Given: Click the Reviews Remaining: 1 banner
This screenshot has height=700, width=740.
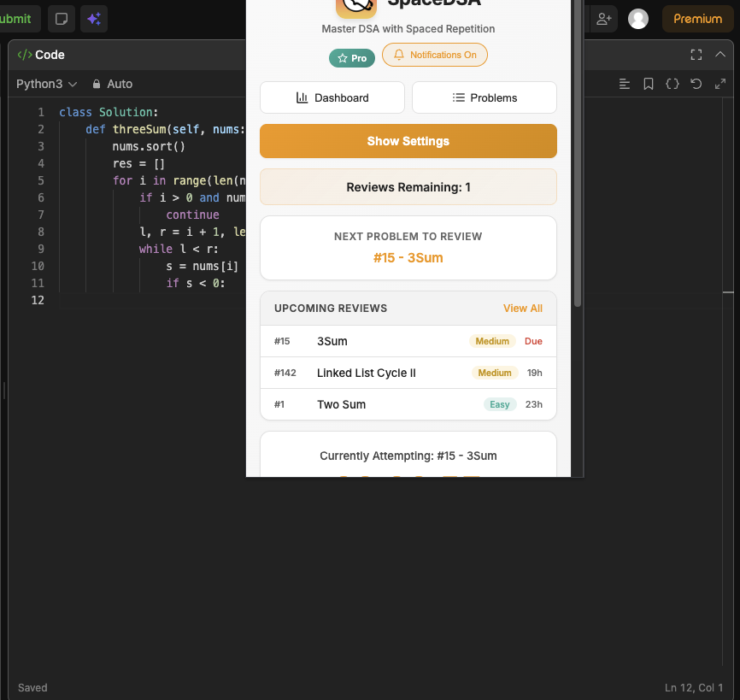Looking at the screenshot, I should coord(408,187).
